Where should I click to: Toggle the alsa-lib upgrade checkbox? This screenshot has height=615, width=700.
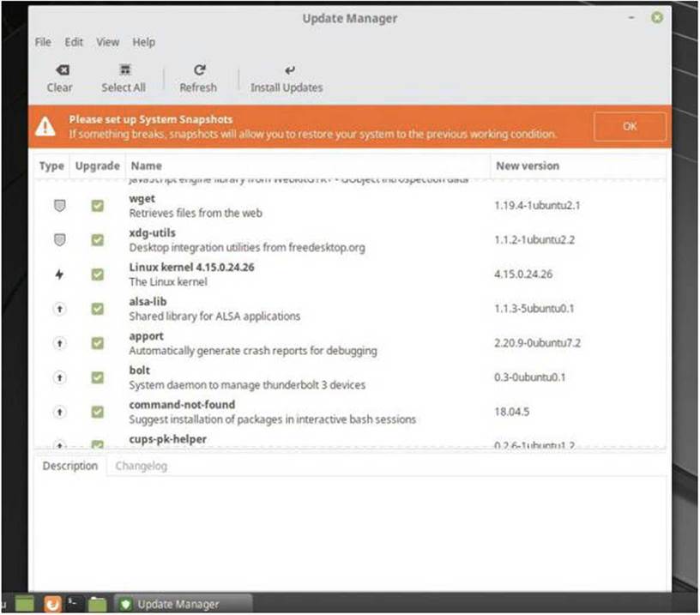[97, 309]
